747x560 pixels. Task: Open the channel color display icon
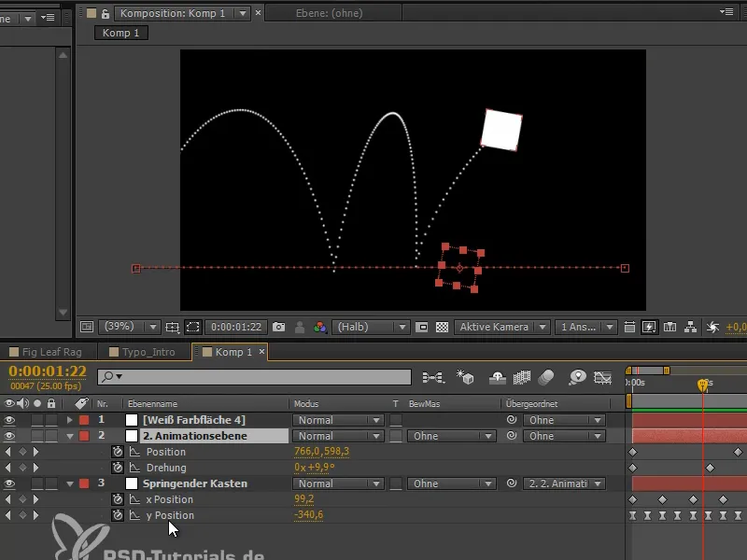pyautogui.click(x=320, y=328)
